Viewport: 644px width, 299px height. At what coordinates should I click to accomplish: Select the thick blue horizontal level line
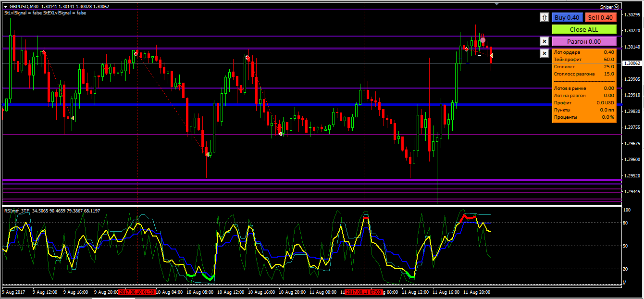coord(311,104)
